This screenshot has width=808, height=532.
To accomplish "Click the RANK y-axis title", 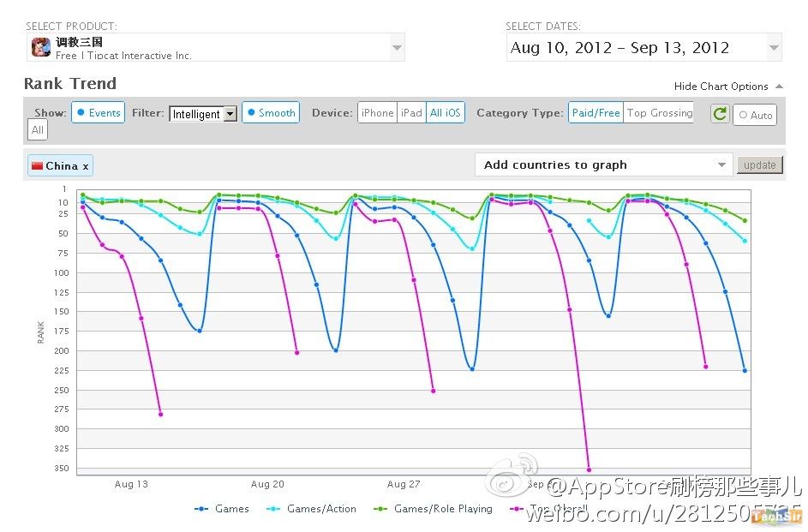I will pyautogui.click(x=41, y=332).
